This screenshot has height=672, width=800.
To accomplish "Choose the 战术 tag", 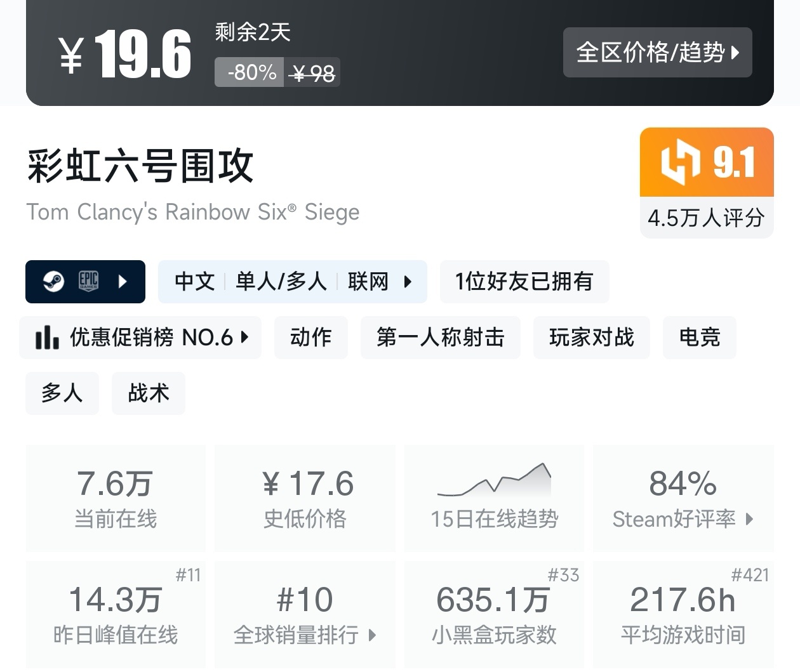I will [149, 393].
